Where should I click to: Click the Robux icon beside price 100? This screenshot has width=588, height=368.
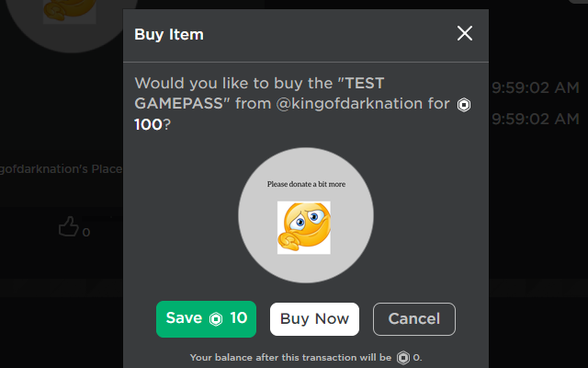tap(464, 106)
